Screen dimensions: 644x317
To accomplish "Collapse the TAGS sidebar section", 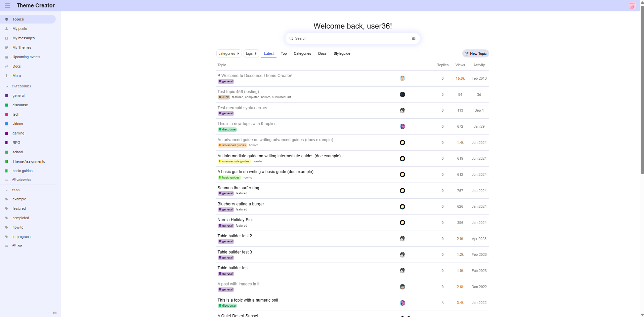I will (x=7, y=190).
